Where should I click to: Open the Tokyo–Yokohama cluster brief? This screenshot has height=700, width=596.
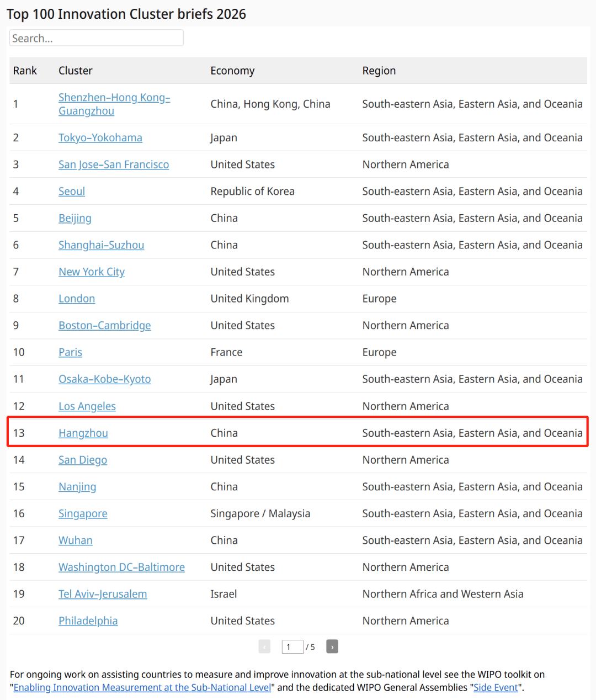[x=100, y=137]
